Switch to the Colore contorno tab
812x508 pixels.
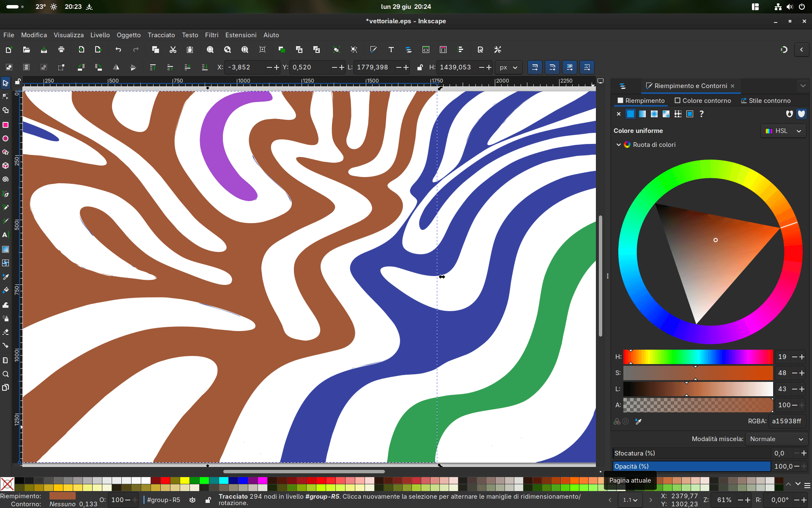[702, 101]
